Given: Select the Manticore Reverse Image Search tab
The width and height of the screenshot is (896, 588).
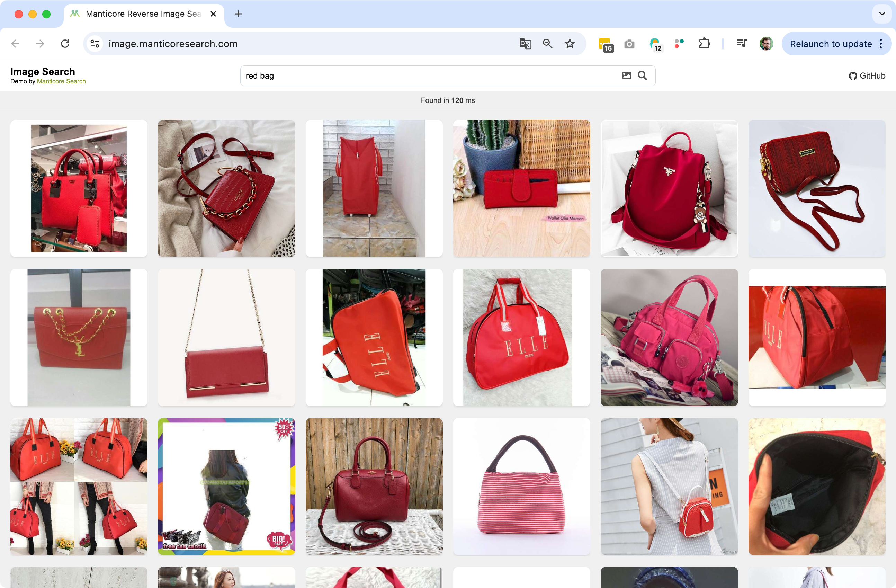Looking at the screenshot, I should coord(144,14).
